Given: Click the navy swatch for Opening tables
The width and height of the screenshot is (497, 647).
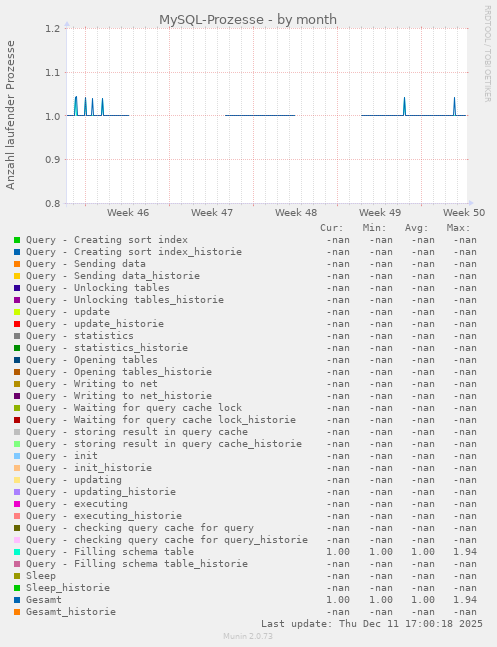Looking at the screenshot, I should click(17, 360).
